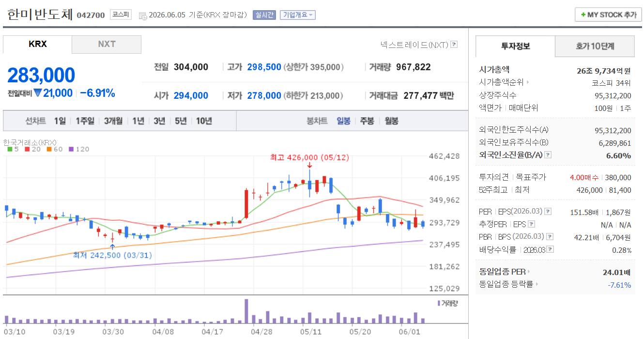Click the 넥스트레이드(NXT) link
Image resolution: width=644 pixels, height=339 pixels.
click(x=414, y=45)
